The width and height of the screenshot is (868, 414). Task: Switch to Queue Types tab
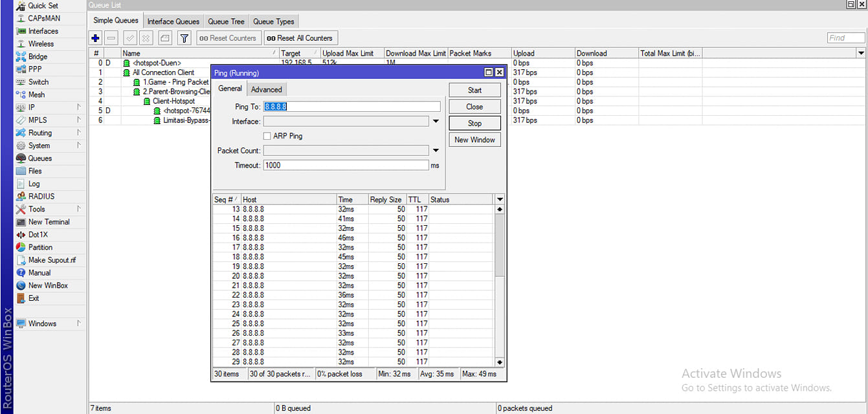point(273,21)
